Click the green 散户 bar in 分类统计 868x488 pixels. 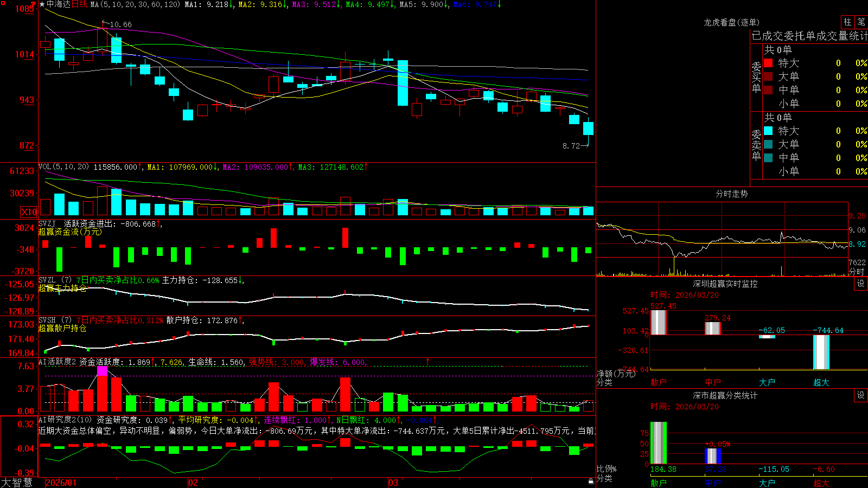[x=658, y=443]
